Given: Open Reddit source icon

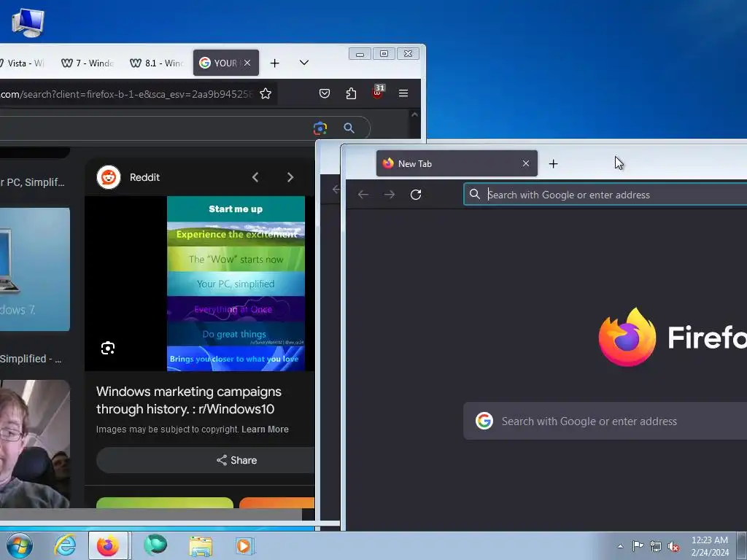Looking at the screenshot, I should pyautogui.click(x=109, y=177).
